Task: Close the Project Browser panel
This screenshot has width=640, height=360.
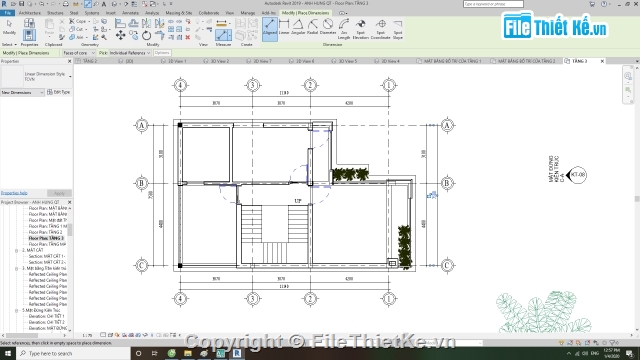Action: 69,202
